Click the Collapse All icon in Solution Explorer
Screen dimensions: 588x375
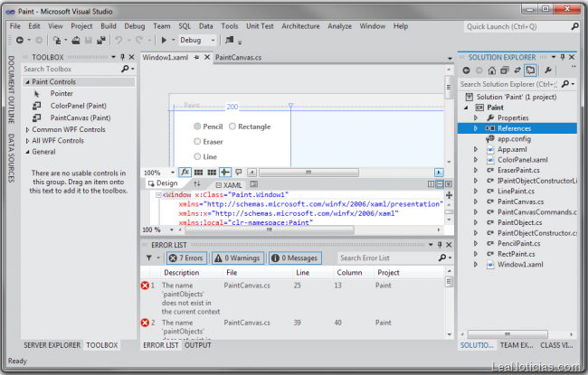pos(505,70)
